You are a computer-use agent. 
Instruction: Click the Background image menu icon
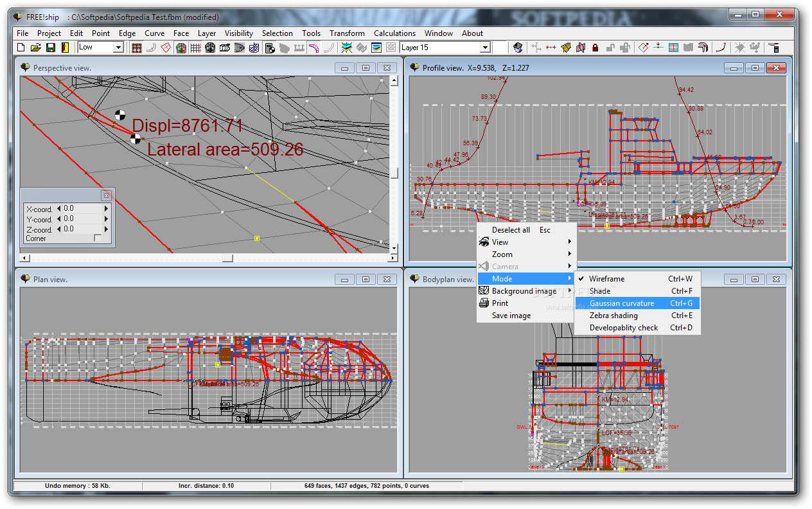pos(484,291)
